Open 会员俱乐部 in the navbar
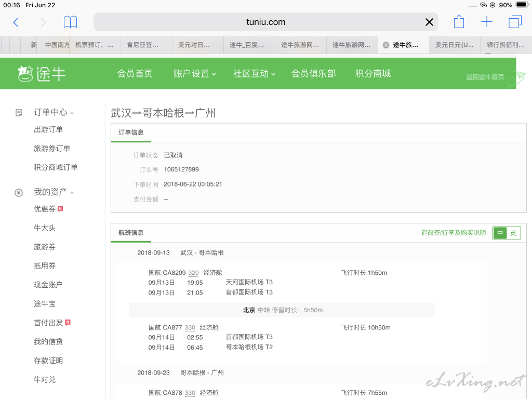This screenshot has height=399, width=532. tap(313, 74)
